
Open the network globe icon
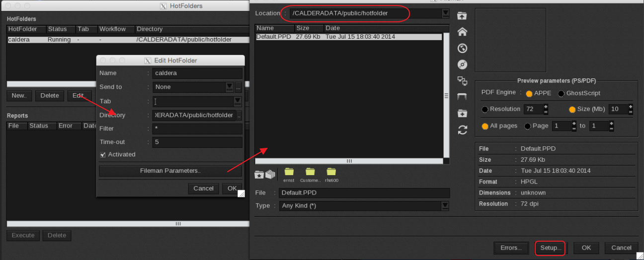462,48
